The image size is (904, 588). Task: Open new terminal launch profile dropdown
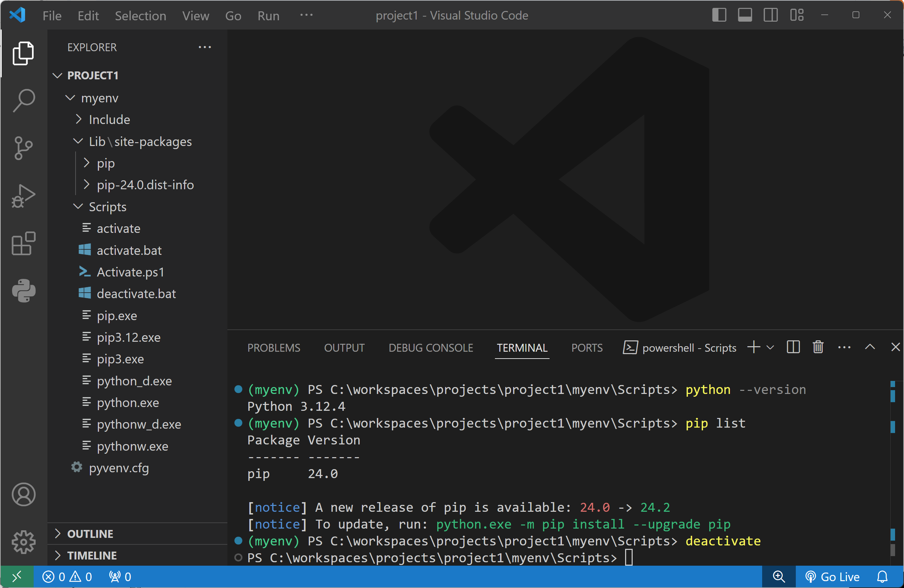click(x=771, y=347)
